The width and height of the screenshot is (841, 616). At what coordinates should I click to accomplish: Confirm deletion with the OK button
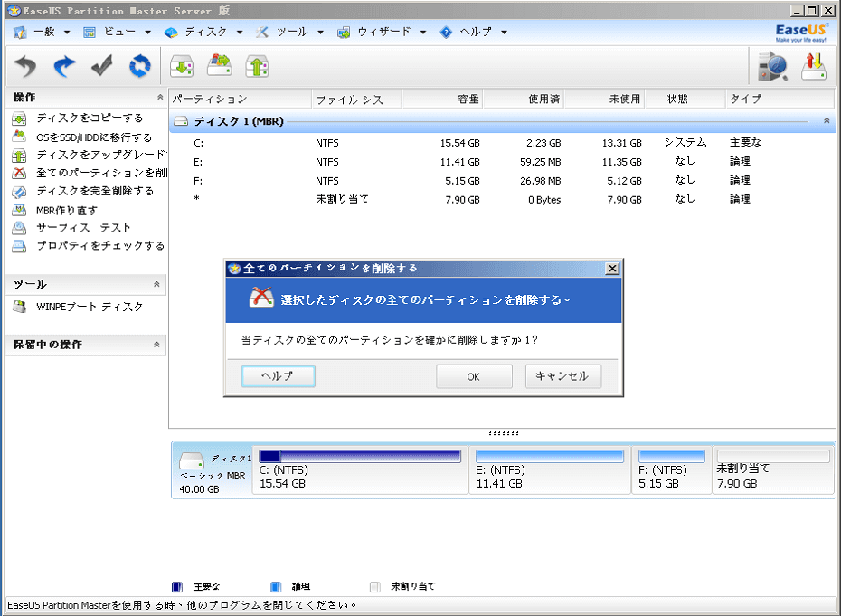click(x=474, y=376)
